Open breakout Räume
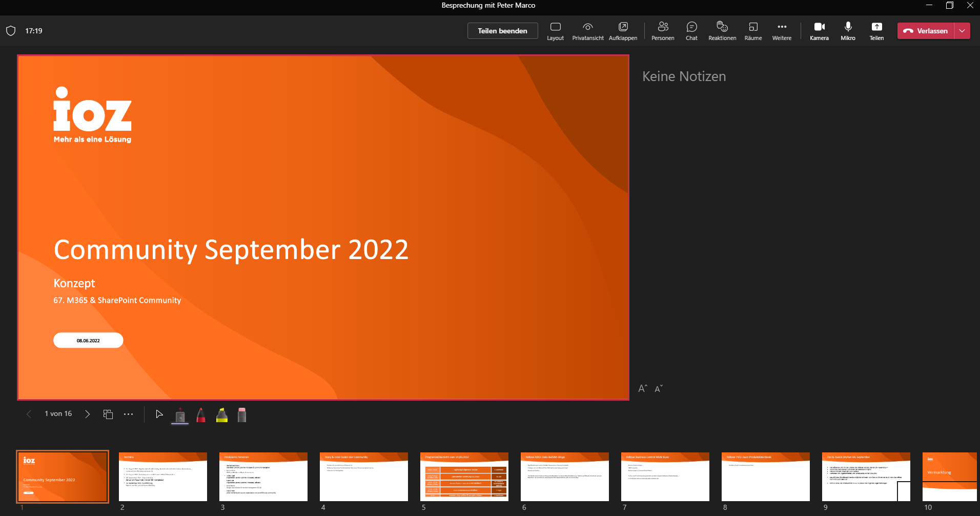Screen dimensions: 980x516 point(753,31)
